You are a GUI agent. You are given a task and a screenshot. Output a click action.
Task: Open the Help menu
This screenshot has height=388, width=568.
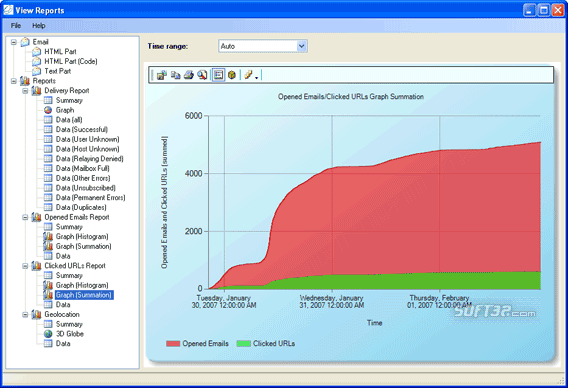click(x=38, y=26)
